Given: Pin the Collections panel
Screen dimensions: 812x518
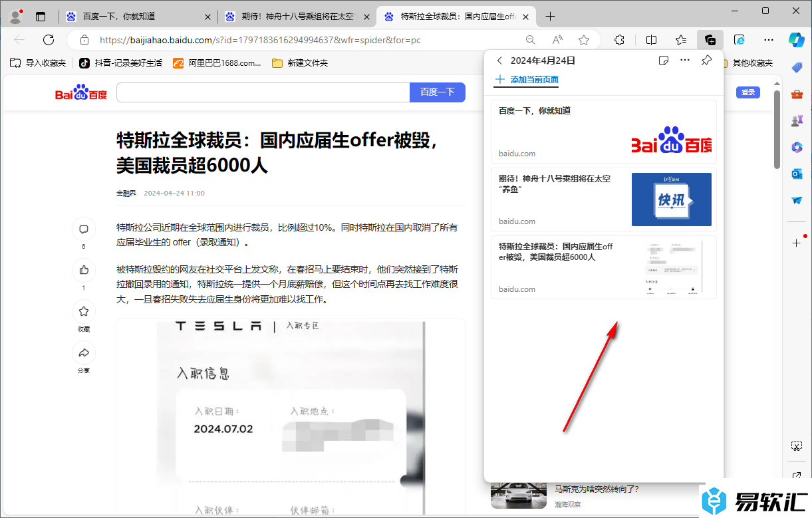Looking at the screenshot, I should click(707, 61).
